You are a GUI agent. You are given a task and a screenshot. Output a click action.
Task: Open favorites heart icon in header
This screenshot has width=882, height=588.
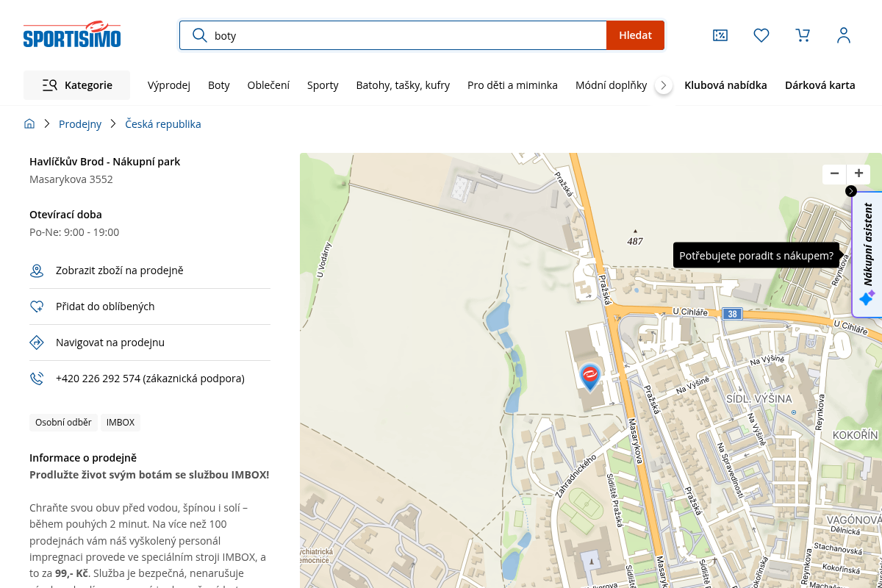tap(761, 35)
